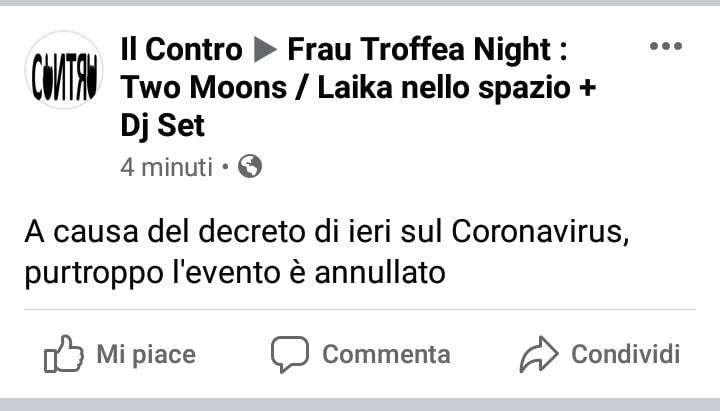This screenshot has height=411, width=720.
Task: Click the 'Dj Set' part of title
Action: tap(163, 125)
